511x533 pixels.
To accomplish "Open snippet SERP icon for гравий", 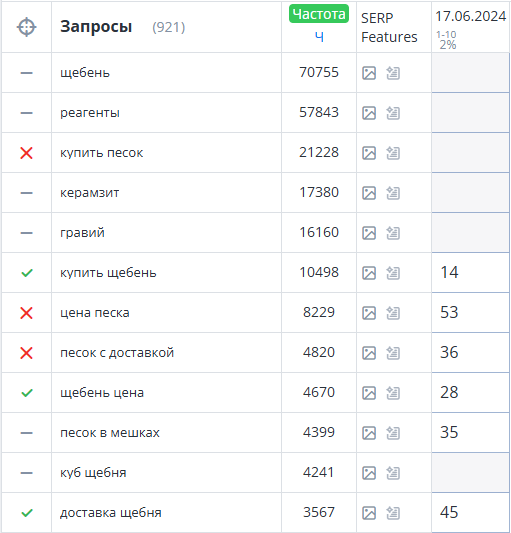I will pyautogui.click(x=393, y=233).
